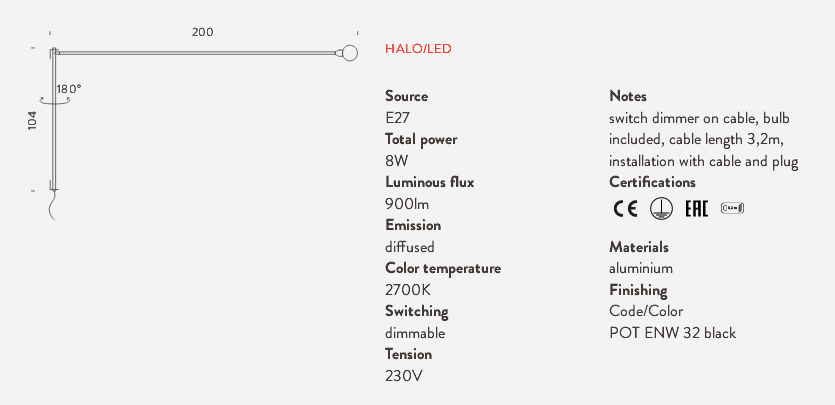Click the E27 source value
The height and width of the screenshot is (405, 835).
397,118
